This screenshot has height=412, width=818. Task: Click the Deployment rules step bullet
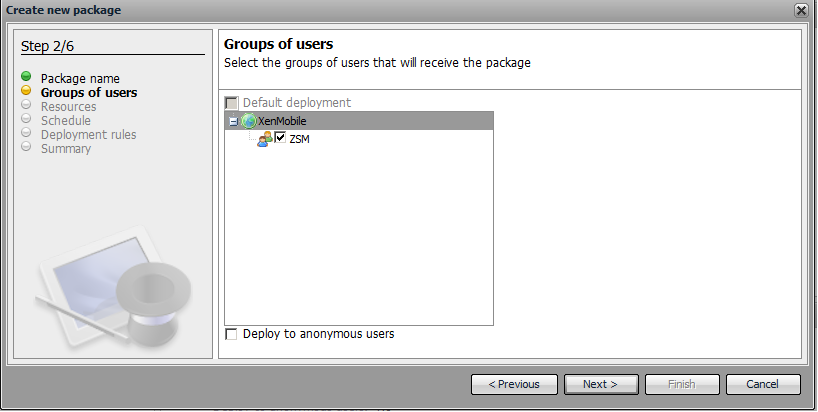(26, 133)
